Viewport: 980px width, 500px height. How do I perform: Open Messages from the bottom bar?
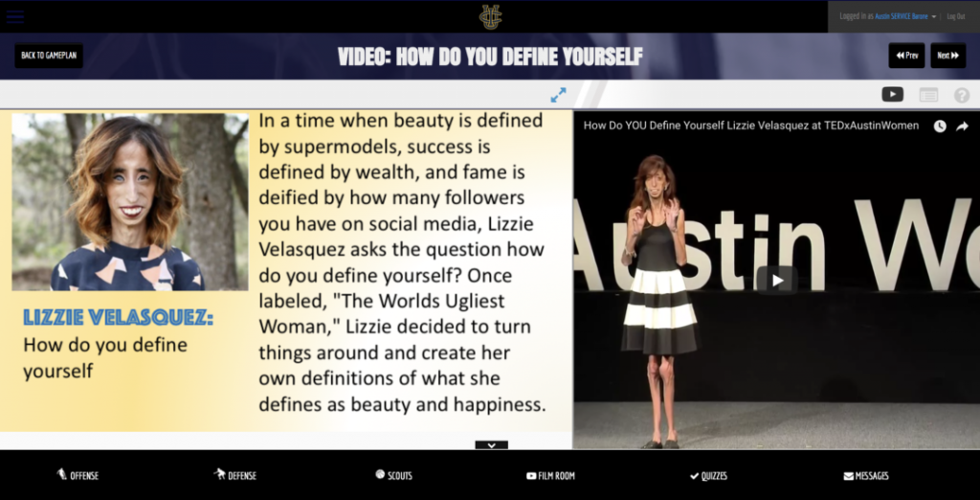[x=866, y=475]
